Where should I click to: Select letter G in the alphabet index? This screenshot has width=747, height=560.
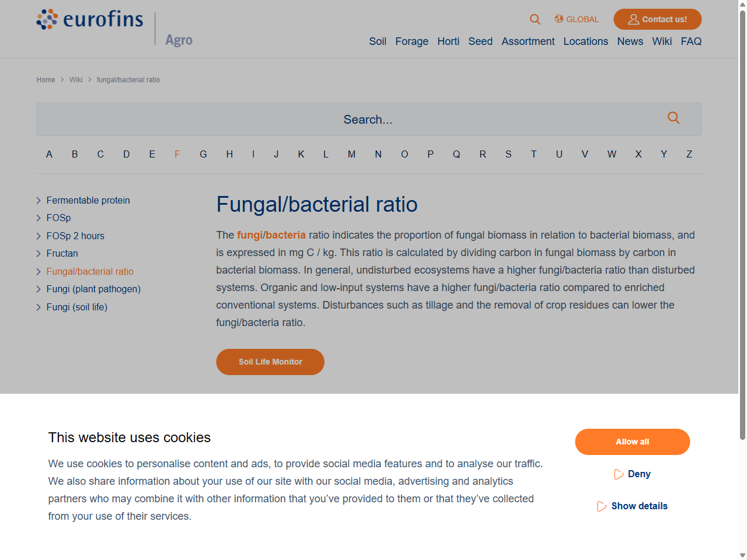click(x=203, y=155)
